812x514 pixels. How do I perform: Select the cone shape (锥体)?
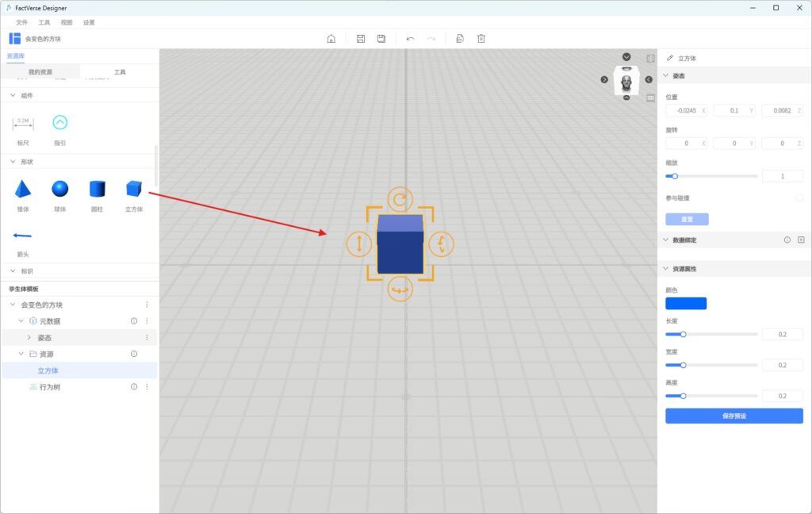(23, 190)
